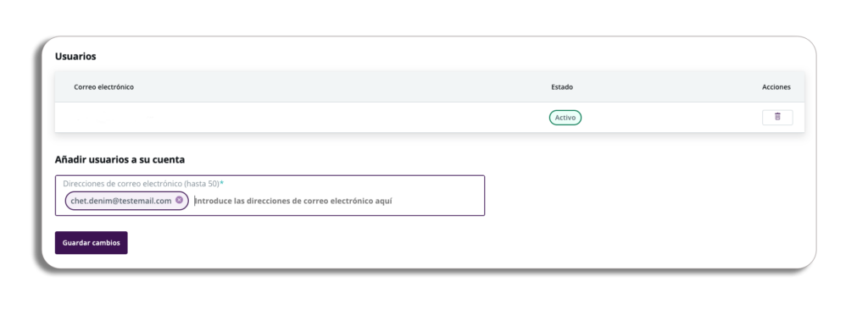
Task: Click the word 'aquí' in the input placeholder
Action: coord(384,202)
